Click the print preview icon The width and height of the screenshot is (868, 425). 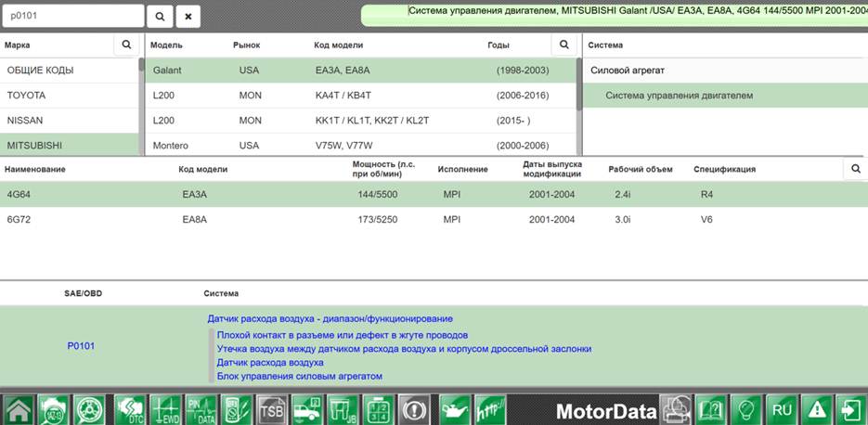click(676, 410)
